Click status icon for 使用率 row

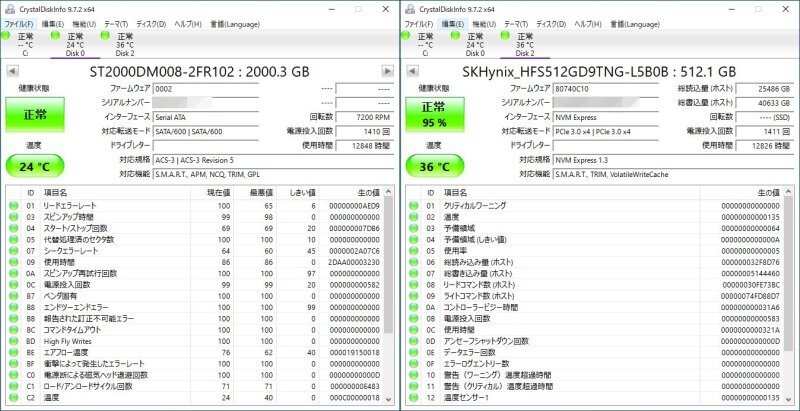413,251
